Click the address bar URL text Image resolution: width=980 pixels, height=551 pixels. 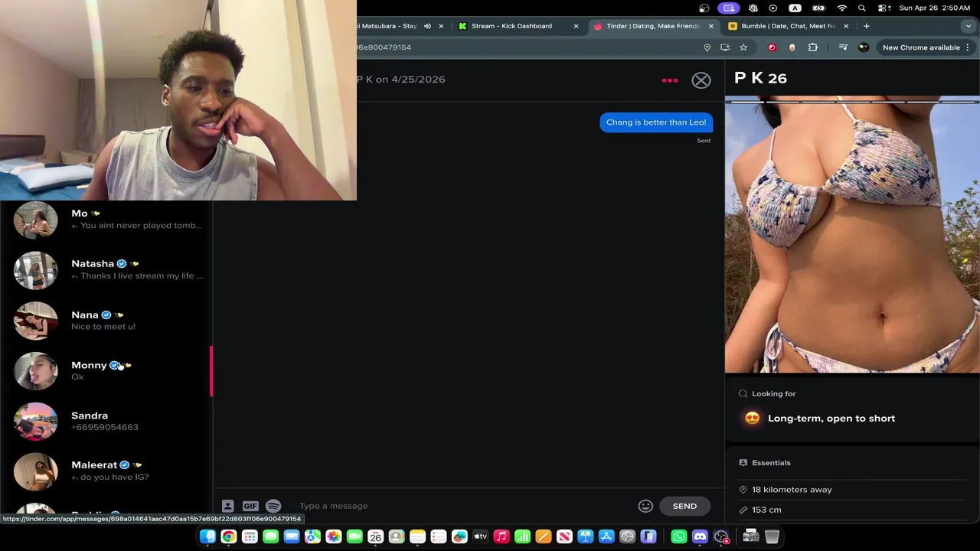click(x=384, y=47)
